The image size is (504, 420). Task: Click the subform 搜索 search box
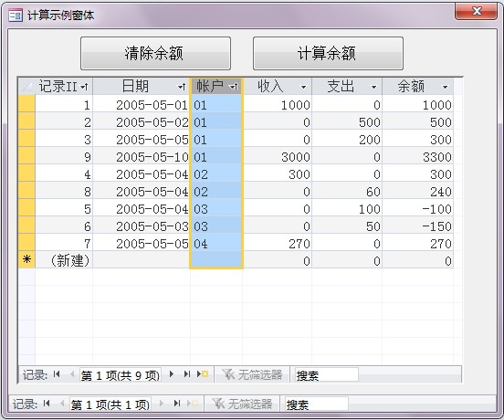pos(326,374)
